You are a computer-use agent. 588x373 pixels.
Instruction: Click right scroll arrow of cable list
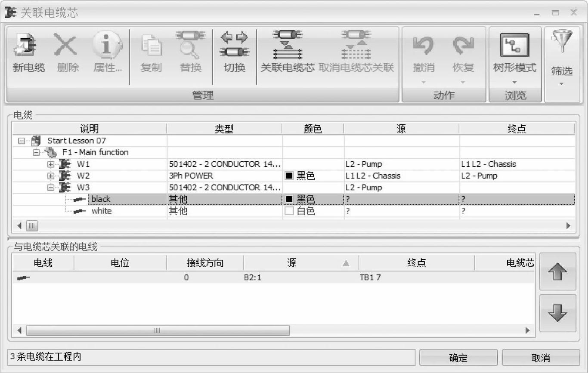[x=568, y=225]
